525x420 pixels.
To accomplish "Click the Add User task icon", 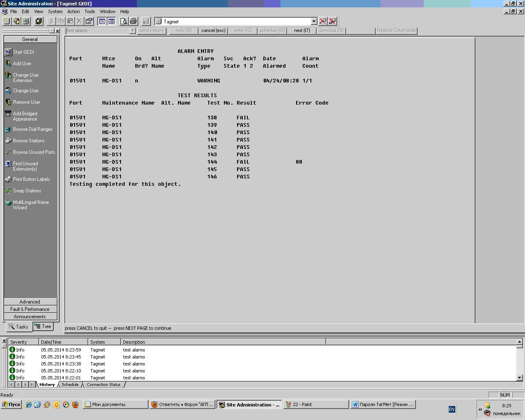I will tap(8, 64).
